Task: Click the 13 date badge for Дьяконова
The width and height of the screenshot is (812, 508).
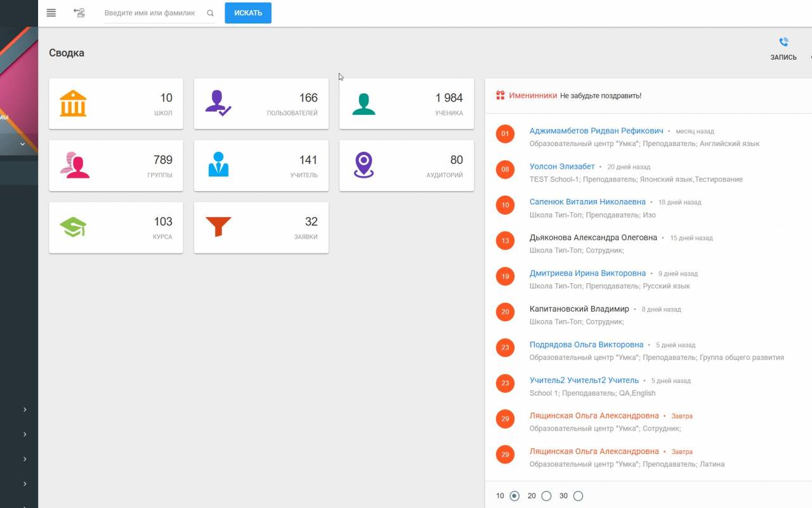Action: coord(505,241)
